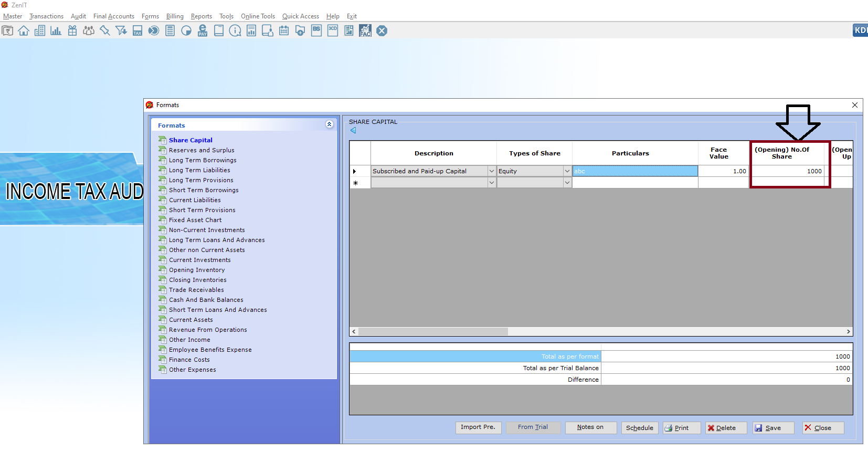Click the Particulars cell containing abc

[x=635, y=171]
